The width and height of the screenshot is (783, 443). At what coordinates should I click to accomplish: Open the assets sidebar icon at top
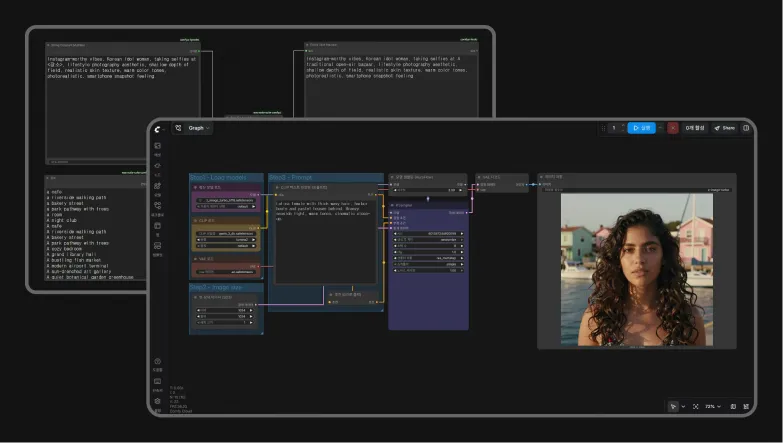(157, 146)
